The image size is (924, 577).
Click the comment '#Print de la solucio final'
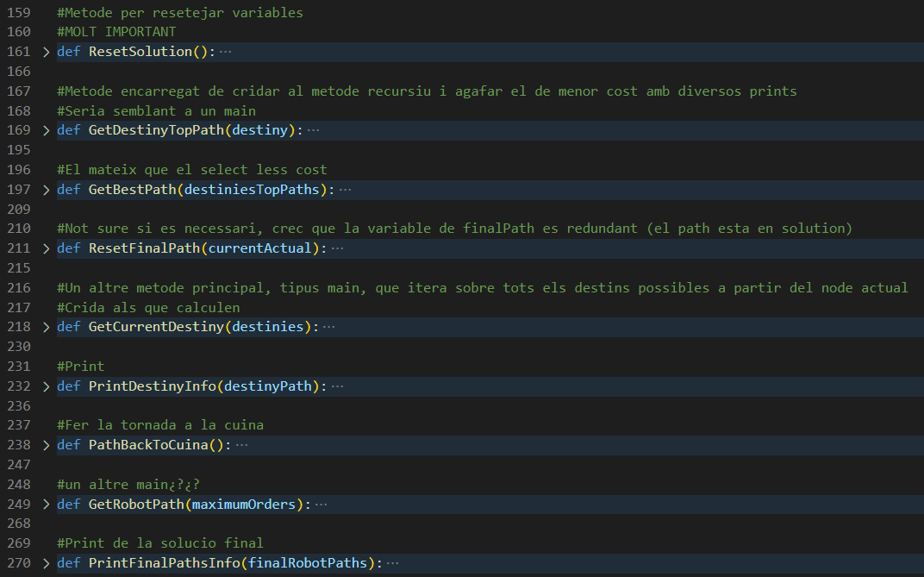[x=160, y=543]
